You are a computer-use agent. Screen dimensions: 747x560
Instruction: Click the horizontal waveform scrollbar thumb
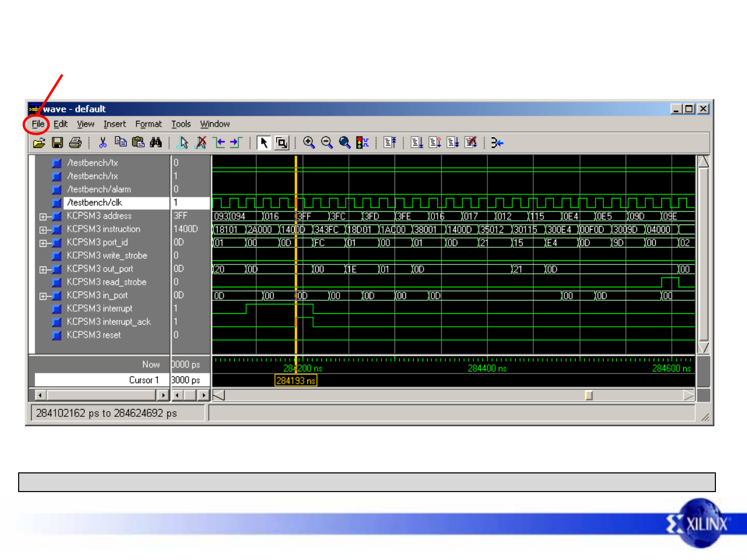589,396
